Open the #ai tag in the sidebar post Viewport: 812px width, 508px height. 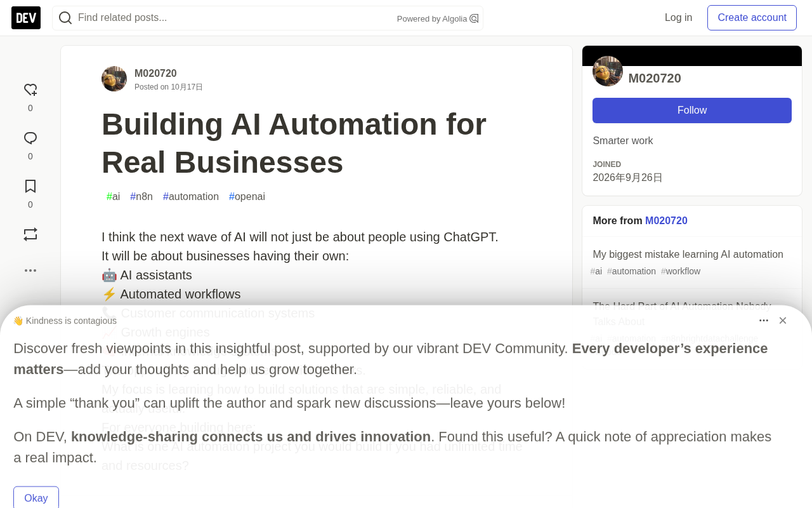[596, 271]
